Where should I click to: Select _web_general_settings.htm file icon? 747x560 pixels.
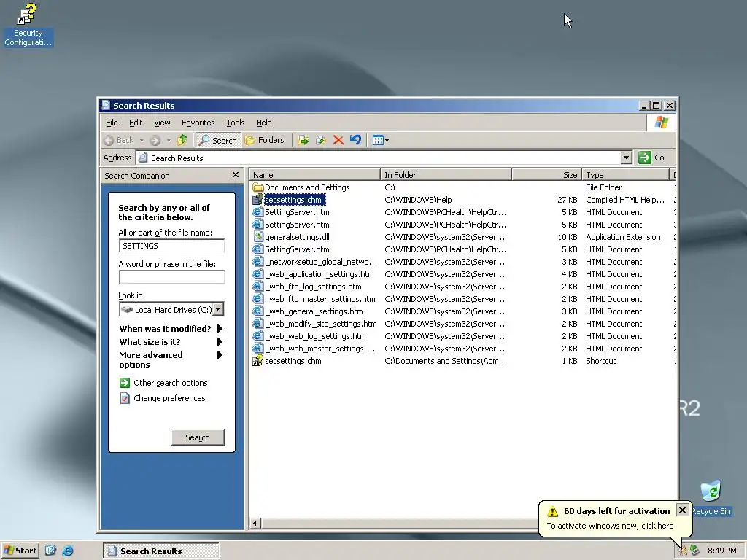258,311
